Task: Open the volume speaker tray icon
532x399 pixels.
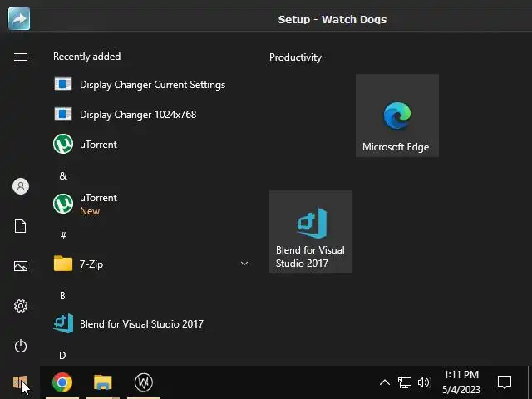Action: click(424, 382)
